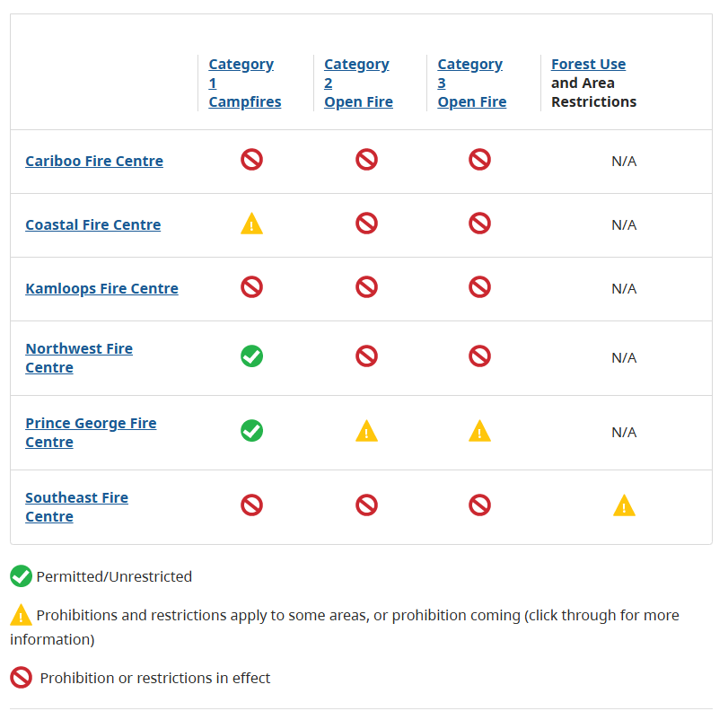This screenshot has height=711, width=728.
Task: Go to Kamloops Fire Centre page
Action: 101,288
